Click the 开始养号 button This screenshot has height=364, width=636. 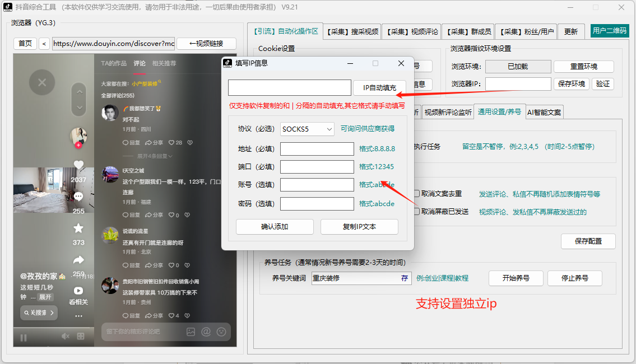pyautogui.click(x=516, y=278)
